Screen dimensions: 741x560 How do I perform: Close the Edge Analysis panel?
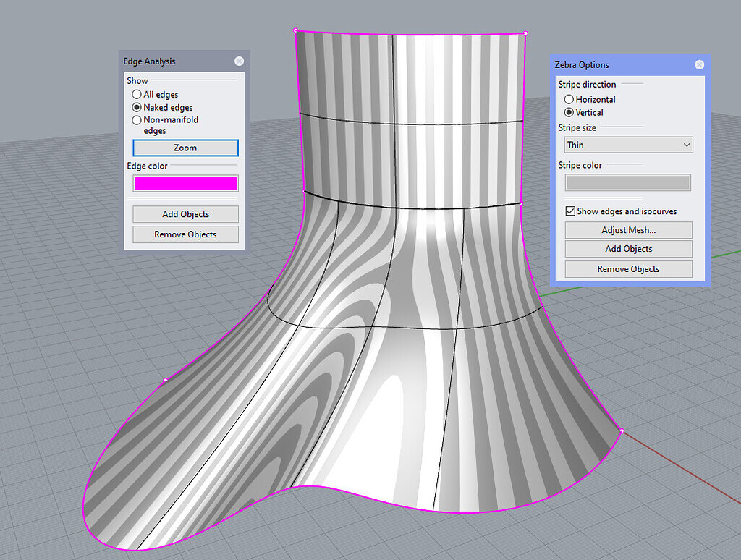point(239,61)
